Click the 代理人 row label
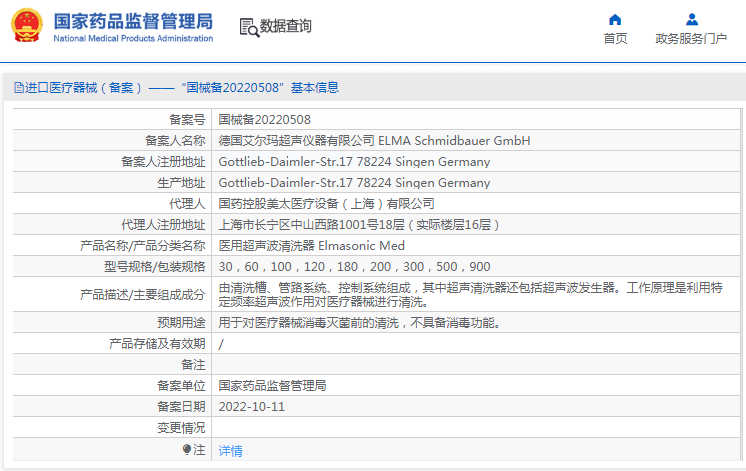Viewport: 746px width, 471px height. pos(187,204)
